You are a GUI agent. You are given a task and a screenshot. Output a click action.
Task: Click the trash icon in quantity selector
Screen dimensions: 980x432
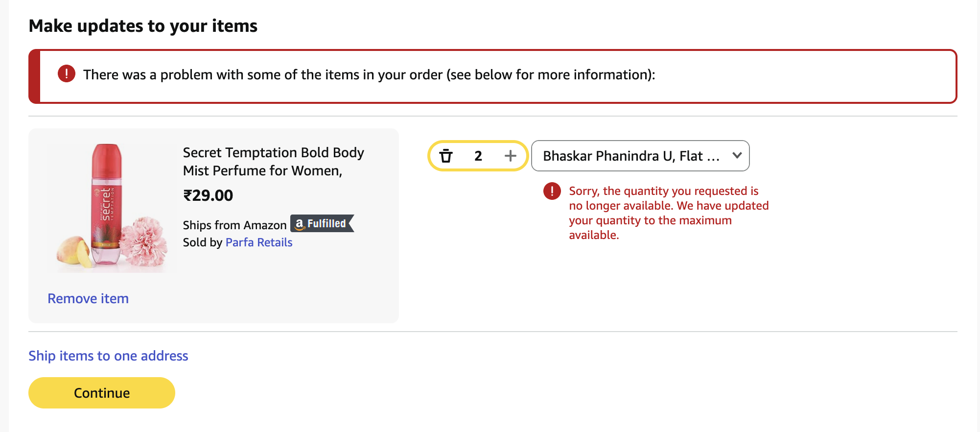(x=446, y=156)
